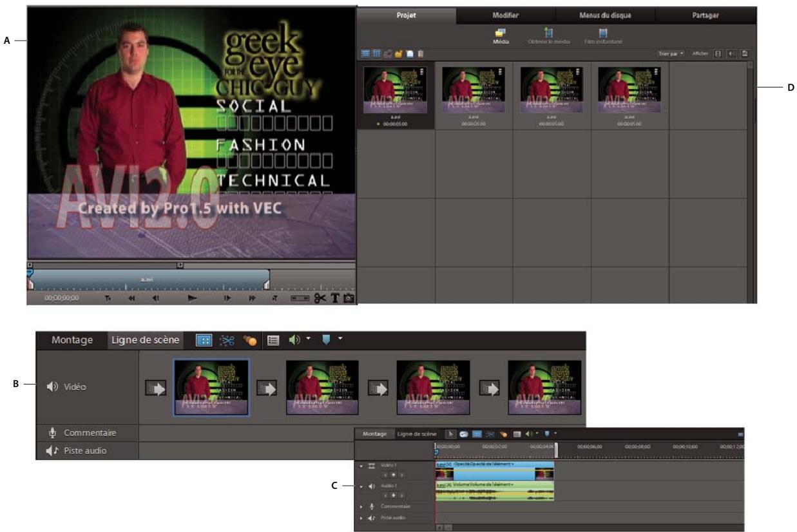
Task: Take a snapshot with the camera icon
Action: click(347, 298)
